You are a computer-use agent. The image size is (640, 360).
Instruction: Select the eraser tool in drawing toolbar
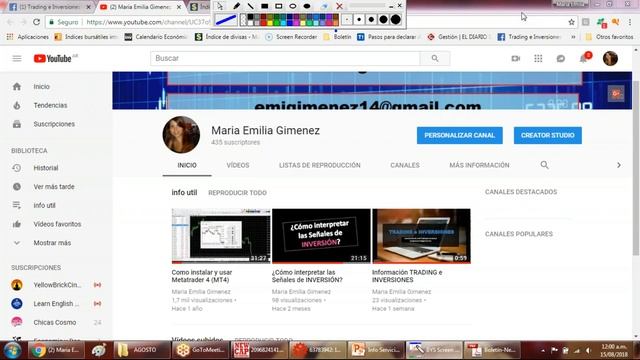coord(324,6)
